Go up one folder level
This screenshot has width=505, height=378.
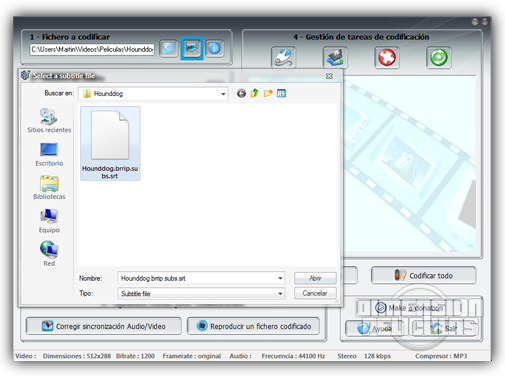pos(255,93)
